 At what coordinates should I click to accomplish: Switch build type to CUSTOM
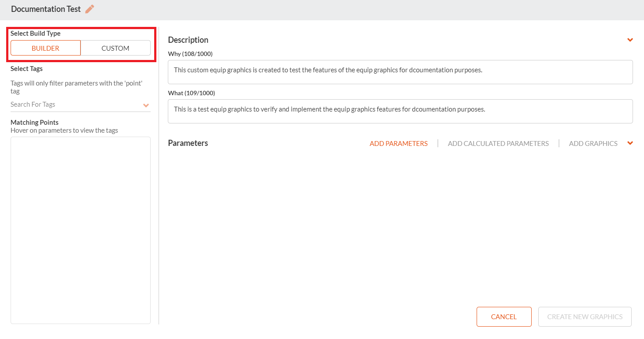coord(115,48)
